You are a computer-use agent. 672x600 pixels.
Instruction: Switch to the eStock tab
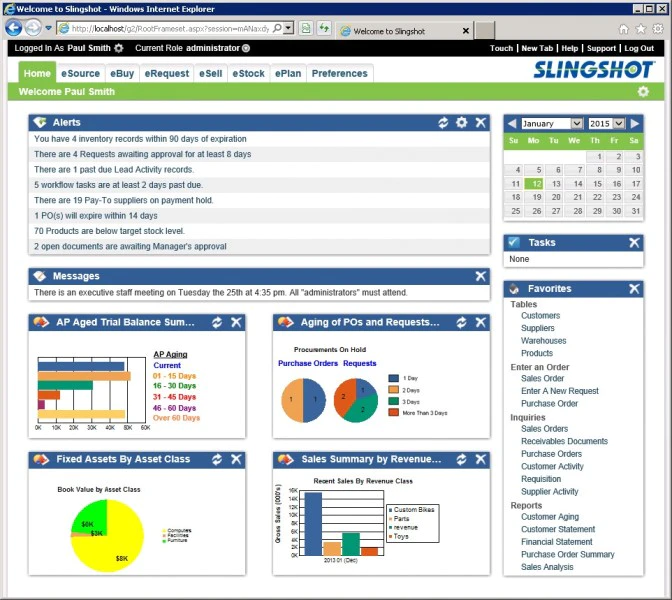pyautogui.click(x=249, y=74)
